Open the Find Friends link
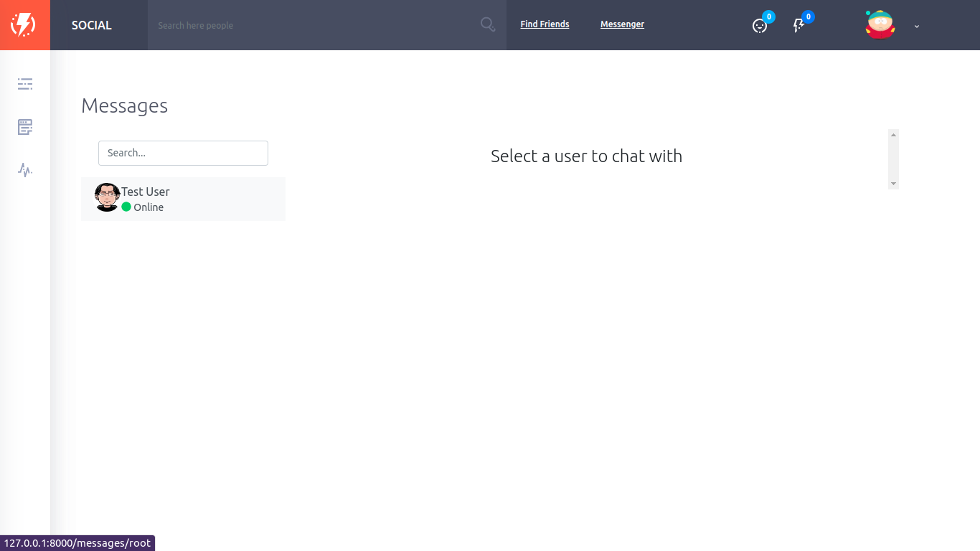 click(545, 24)
